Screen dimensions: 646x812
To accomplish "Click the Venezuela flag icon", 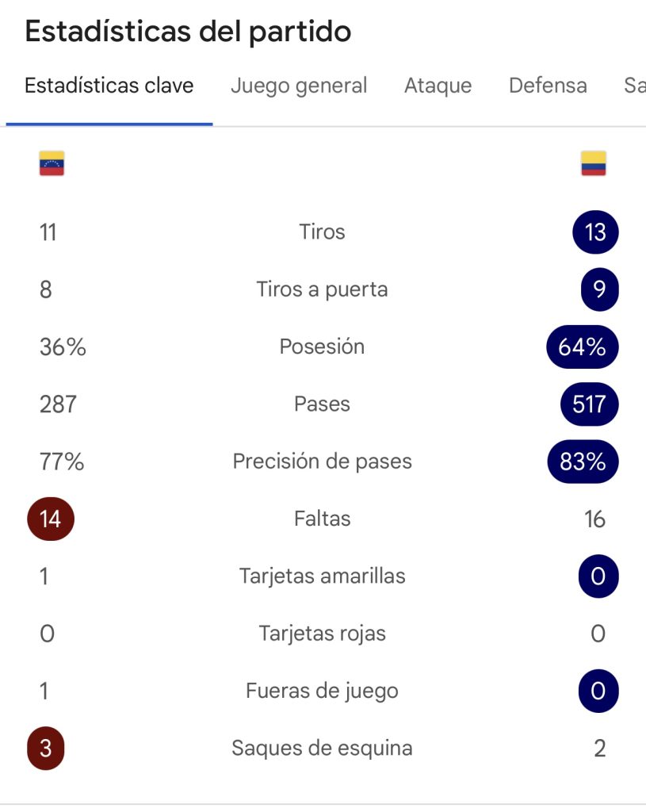I will pyautogui.click(x=52, y=163).
